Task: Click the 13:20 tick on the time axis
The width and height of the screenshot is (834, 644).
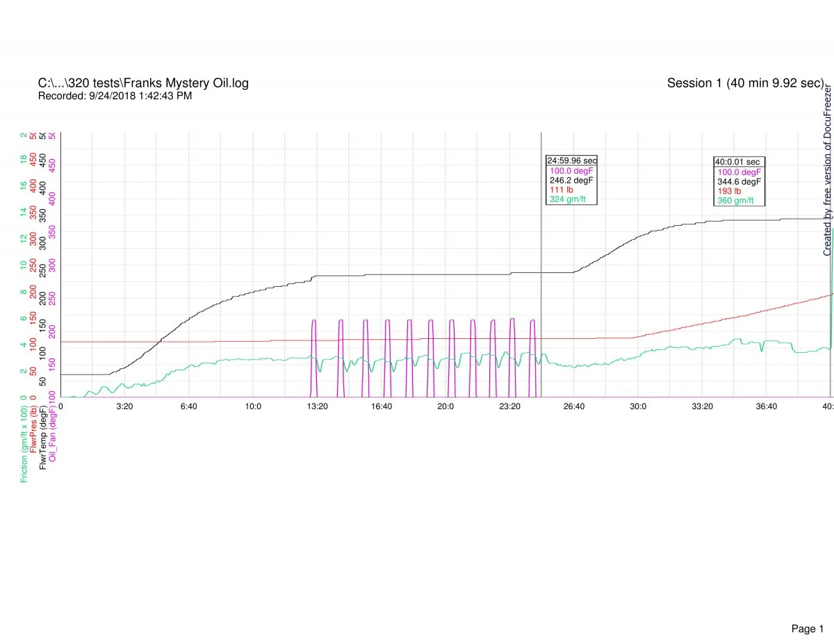Action: pos(317,406)
